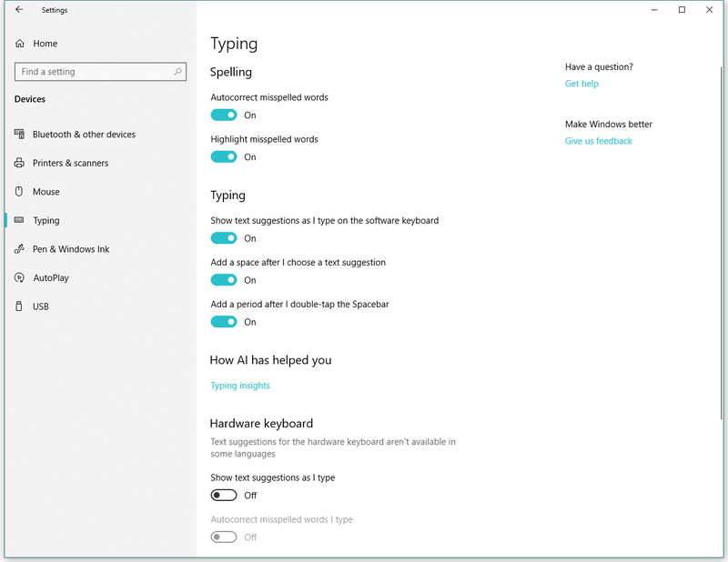Turn off Highlight misspelled words

click(x=224, y=156)
